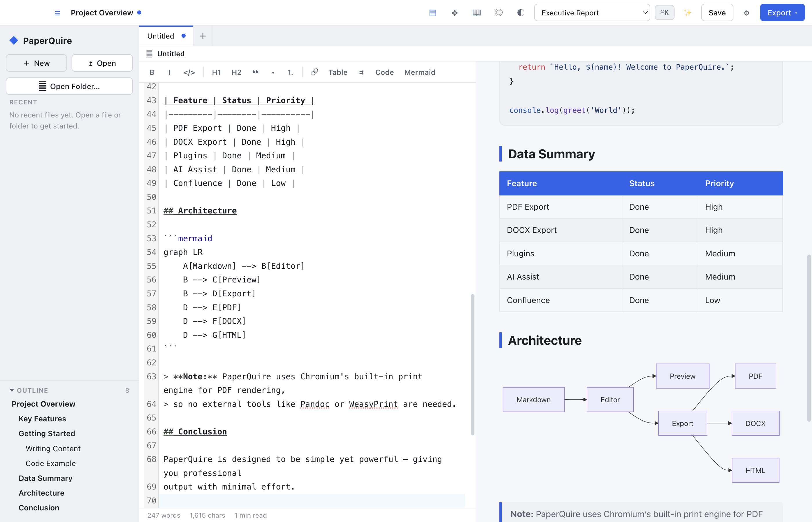Click the '247 words' status bar entry
812x522 pixels.
click(164, 515)
